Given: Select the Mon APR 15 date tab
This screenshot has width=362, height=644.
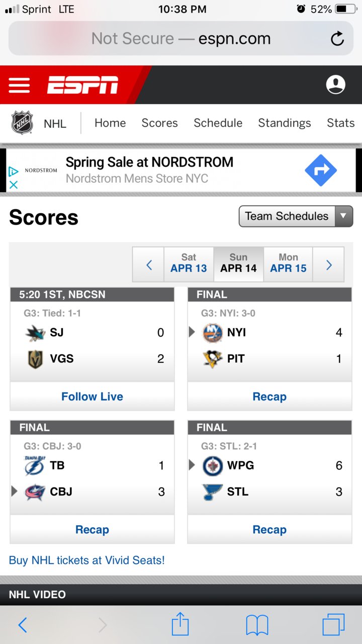Looking at the screenshot, I should point(288,263).
